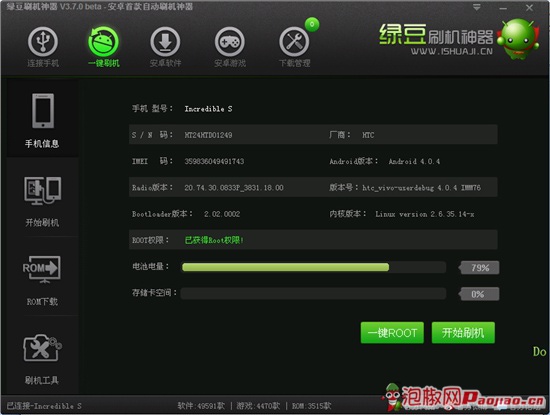This screenshot has height=415, width=550.
Task: Select 手机信息 phone icon in sidebar
Action: (43, 111)
